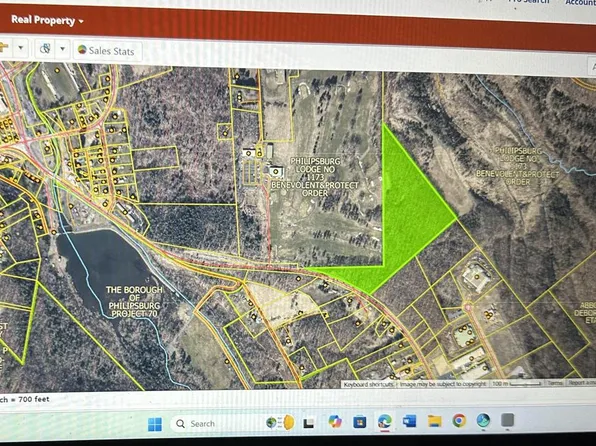596x446 pixels.
Task: Activate the map selection tool icon
Action: click(45, 48)
